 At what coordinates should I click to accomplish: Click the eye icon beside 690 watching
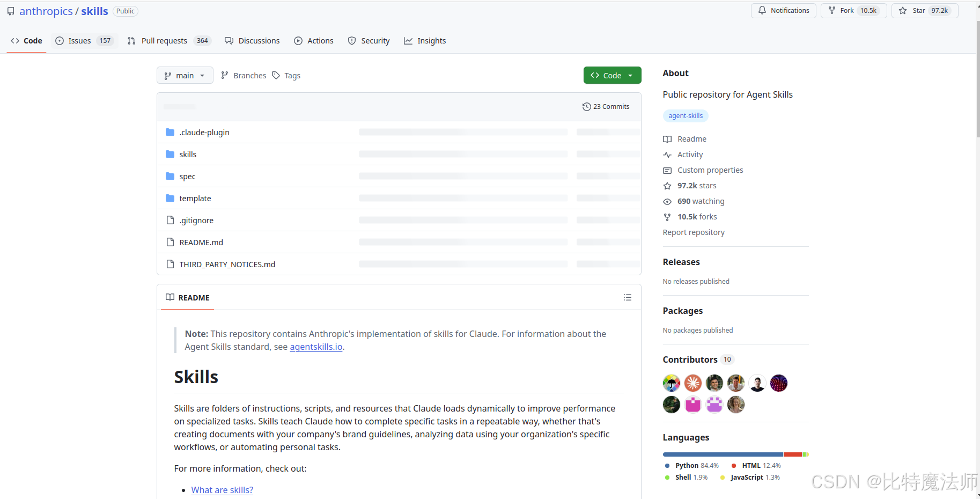click(x=667, y=202)
